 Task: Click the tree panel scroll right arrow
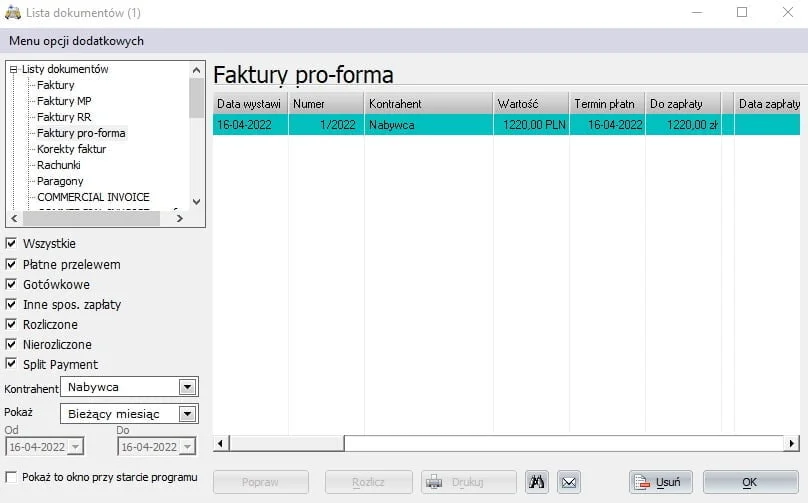click(179, 219)
